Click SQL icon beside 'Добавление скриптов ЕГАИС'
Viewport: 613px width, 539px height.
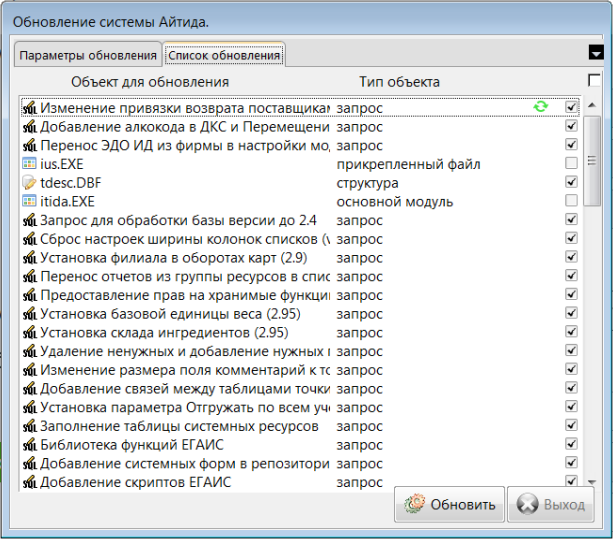(30, 482)
